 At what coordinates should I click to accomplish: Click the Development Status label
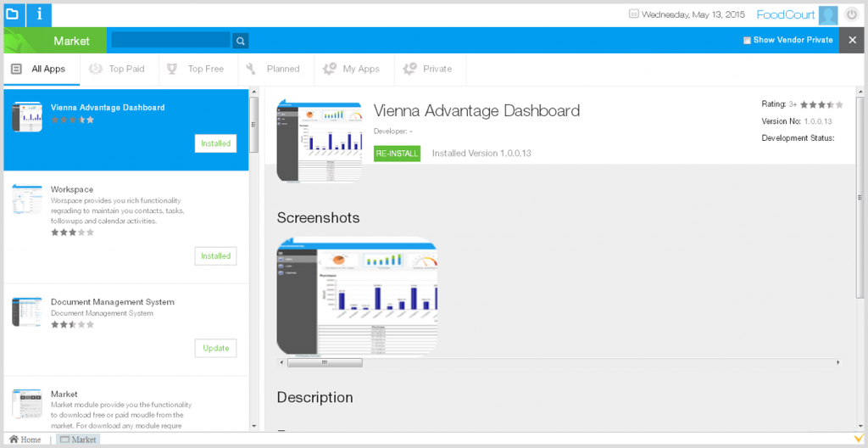(x=798, y=138)
